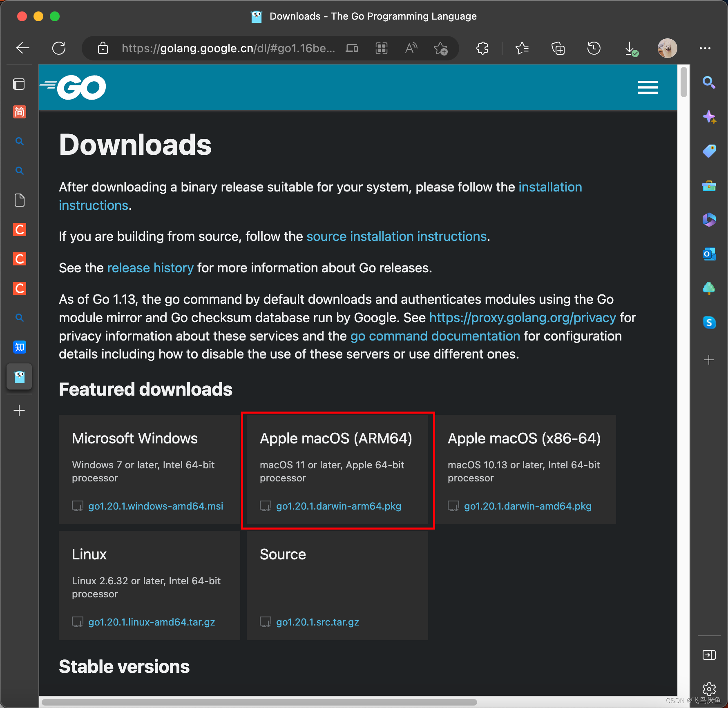Add a new tab with plus in the tab strip
Image resolution: width=728 pixels, height=708 pixels.
[x=19, y=410]
